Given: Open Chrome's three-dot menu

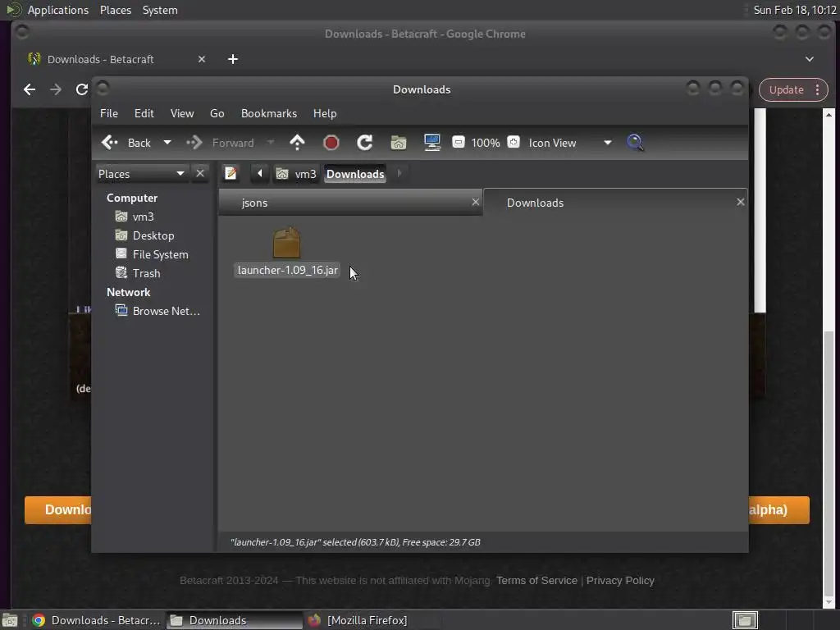Looking at the screenshot, I should [818, 90].
